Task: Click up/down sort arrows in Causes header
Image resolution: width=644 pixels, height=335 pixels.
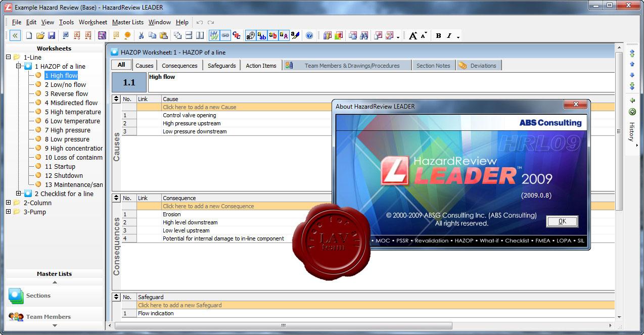Action: (x=116, y=99)
